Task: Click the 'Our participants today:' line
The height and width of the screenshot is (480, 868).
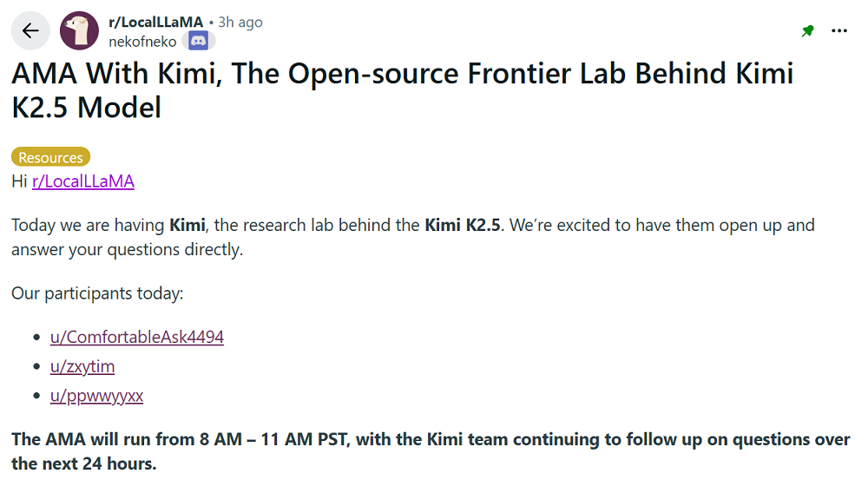Action: [97, 293]
